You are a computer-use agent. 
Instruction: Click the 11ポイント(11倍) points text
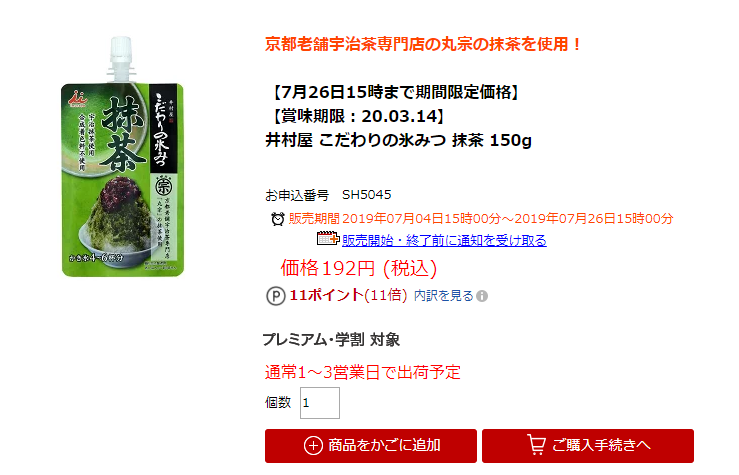tap(348, 295)
